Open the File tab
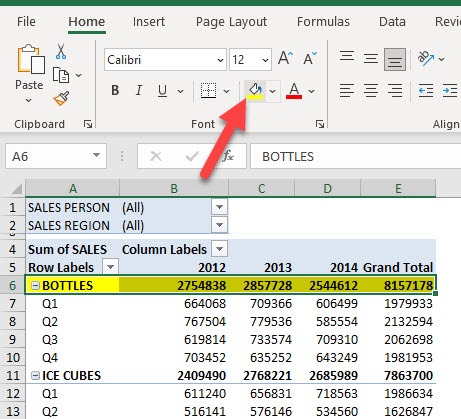This screenshot has height=419, width=461. 26,22
